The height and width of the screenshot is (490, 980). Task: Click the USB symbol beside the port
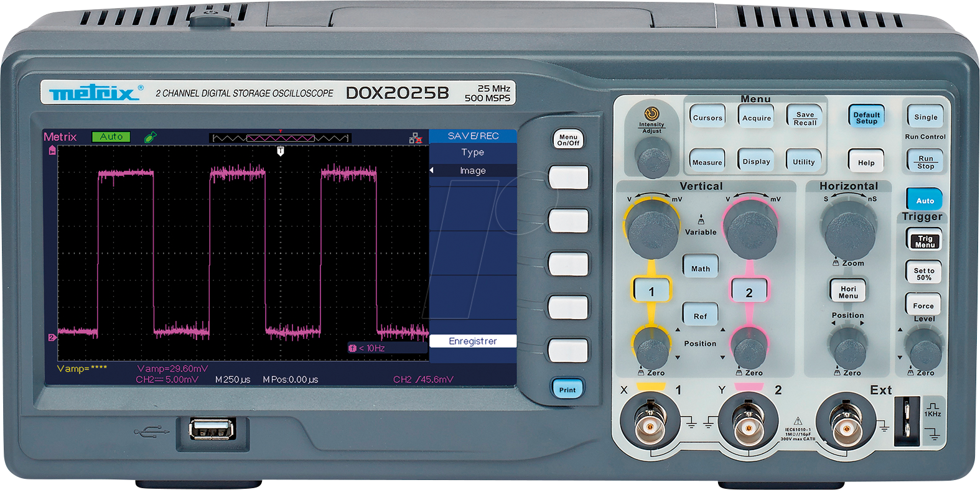coord(151,430)
